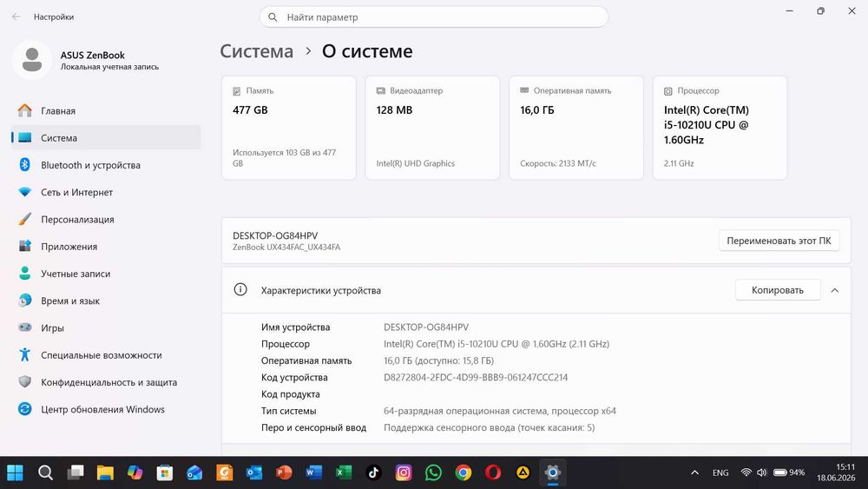Viewport: 868px width, 489px height.
Task: Open the Оперативная память 16,0 ГБ card
Action: (576, 128)
